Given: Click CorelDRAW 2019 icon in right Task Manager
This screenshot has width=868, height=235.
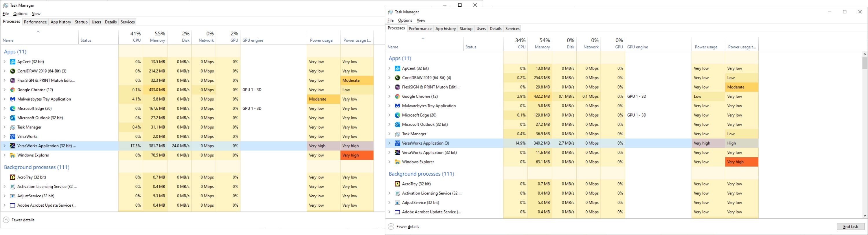Looking at the screenshot, I should point(397,78).
